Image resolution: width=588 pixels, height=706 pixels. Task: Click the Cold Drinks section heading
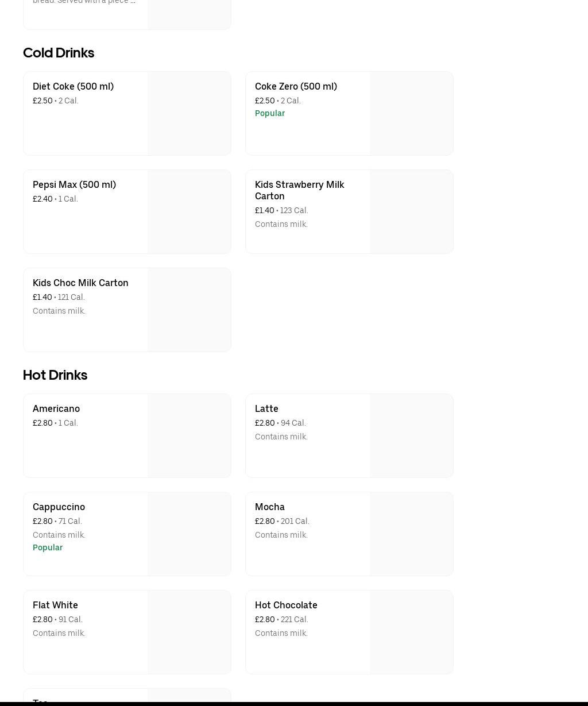(x=59, y=53)
